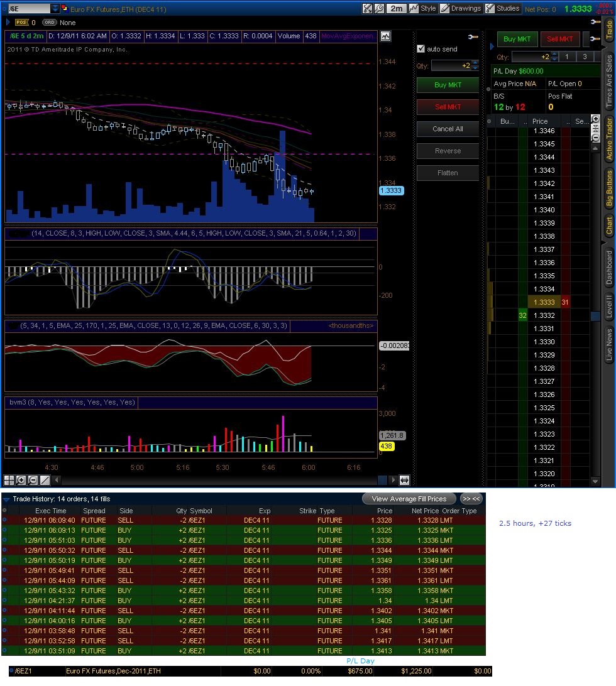The image size is (616, 686).
Task: Click the Cancel All button
Action: pyautogui.click(x=448, y=129)
